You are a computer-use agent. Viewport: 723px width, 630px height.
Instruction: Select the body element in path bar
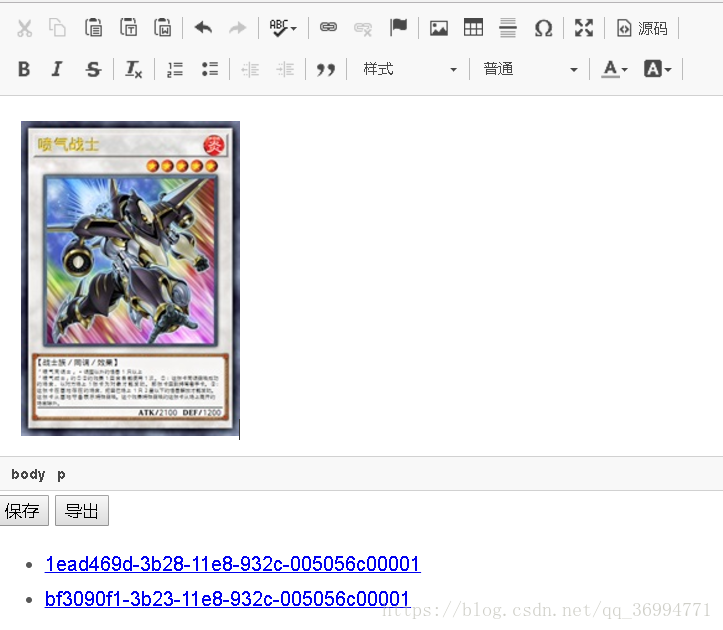coord(28,474)
